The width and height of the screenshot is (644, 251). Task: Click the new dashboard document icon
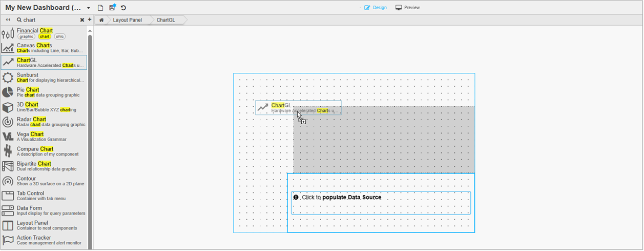100,8
